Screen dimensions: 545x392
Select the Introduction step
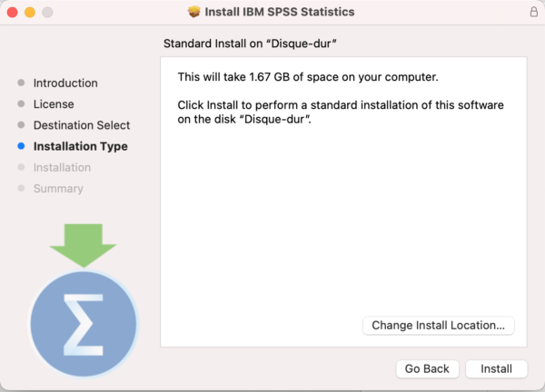pos(65,83)
